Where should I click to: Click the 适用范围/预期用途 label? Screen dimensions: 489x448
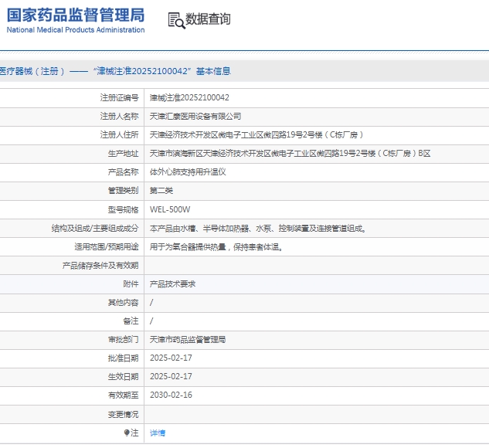point(107,247)
